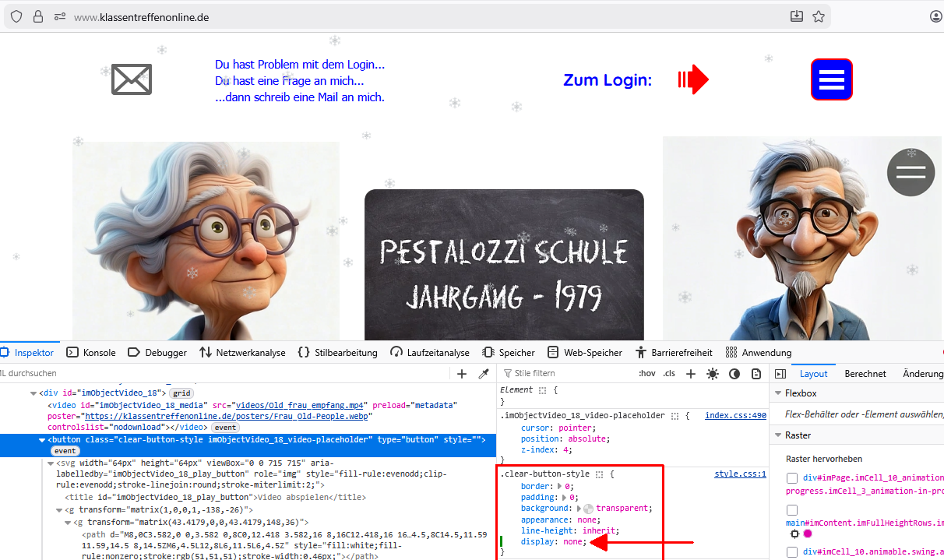The image size is (944, 560).
Task: Open the Konsole tab
Action: [90, 352]
